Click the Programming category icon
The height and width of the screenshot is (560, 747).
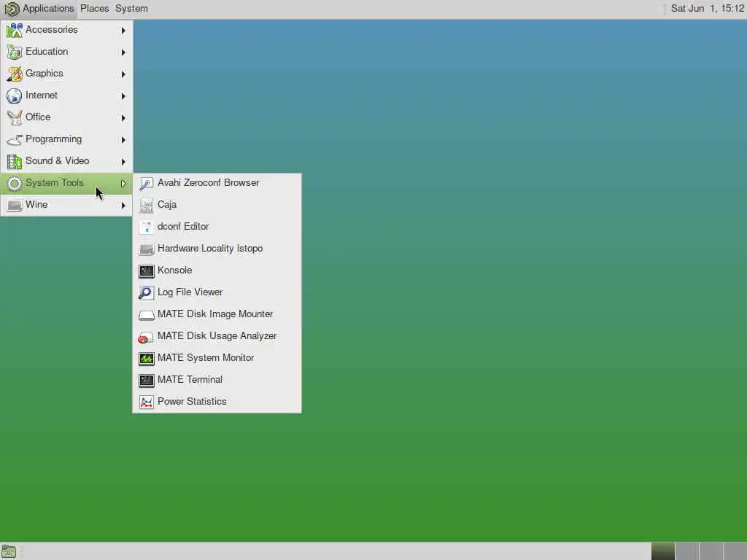click(15, 139)
